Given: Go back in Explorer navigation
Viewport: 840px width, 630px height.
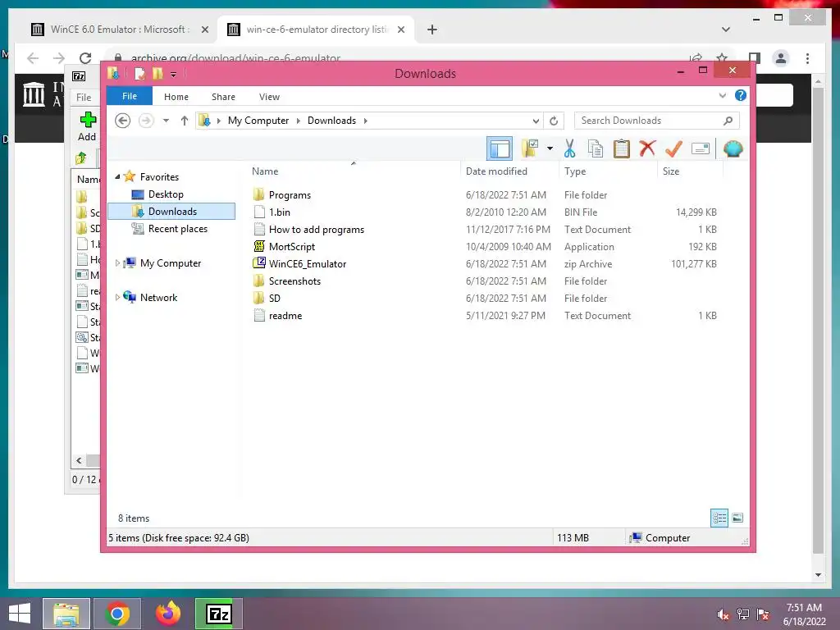Looking at the screenshot, I should (123, 121).
